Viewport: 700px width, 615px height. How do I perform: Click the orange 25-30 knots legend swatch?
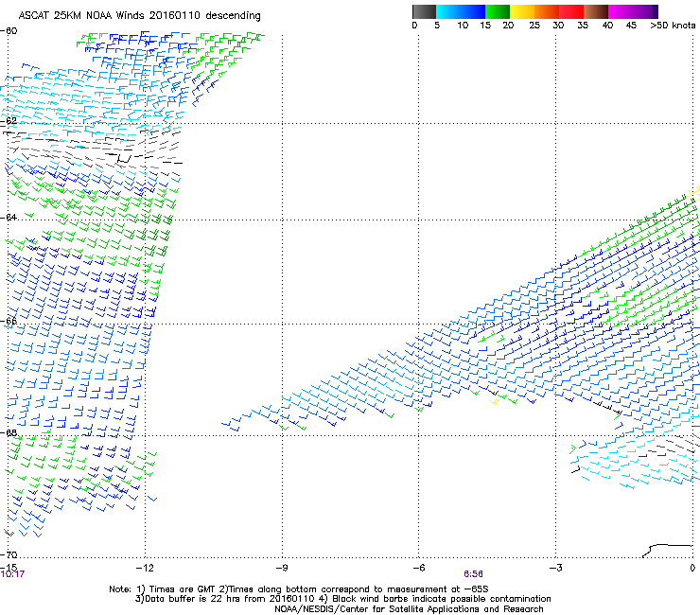pos(547,11)
